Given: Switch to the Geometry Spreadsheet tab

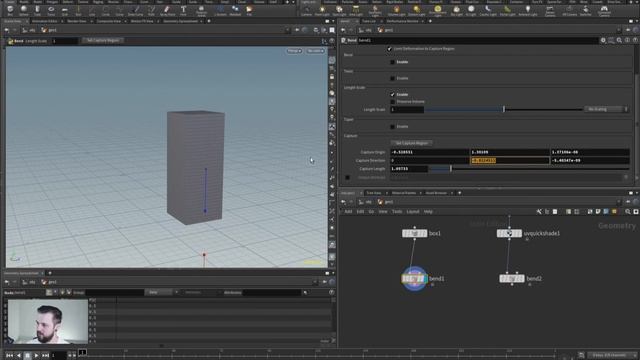Looking at the screenshot, I should click(180, 21).
